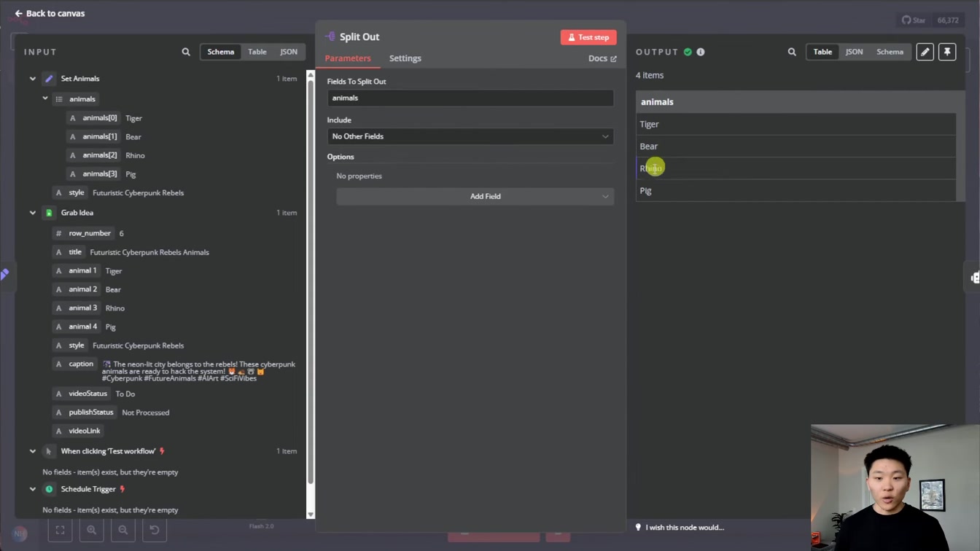Click the reset zoom canvas icon
980x551 pixels.
155,530
